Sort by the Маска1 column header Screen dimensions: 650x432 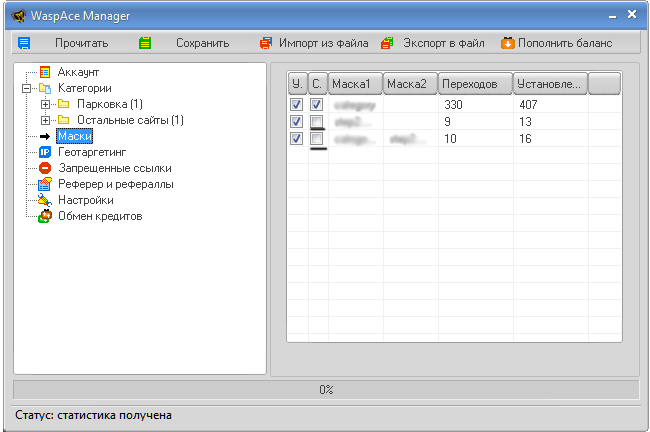pyautogui.click(x=356, y=84)
